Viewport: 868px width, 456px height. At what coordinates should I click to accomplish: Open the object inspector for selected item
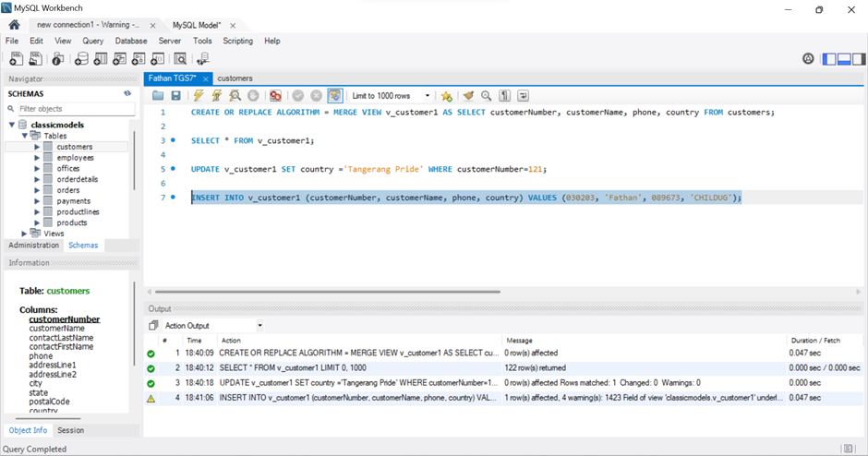[57, 59]
